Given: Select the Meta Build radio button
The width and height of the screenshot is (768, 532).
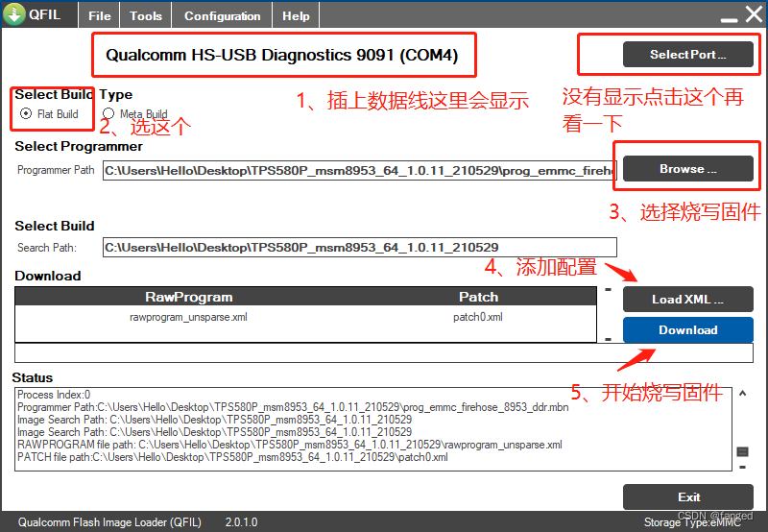Looking at the screenshot, I should [108, 113].
